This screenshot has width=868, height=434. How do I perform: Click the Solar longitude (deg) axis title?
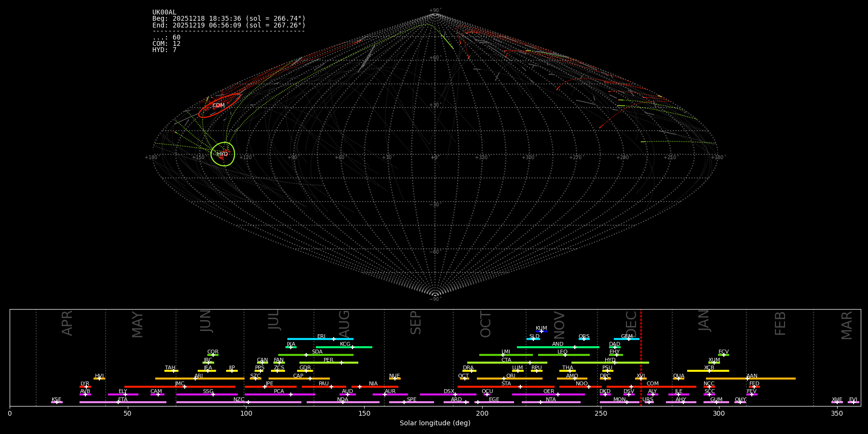pyautogui.click(x=435, y=423)
